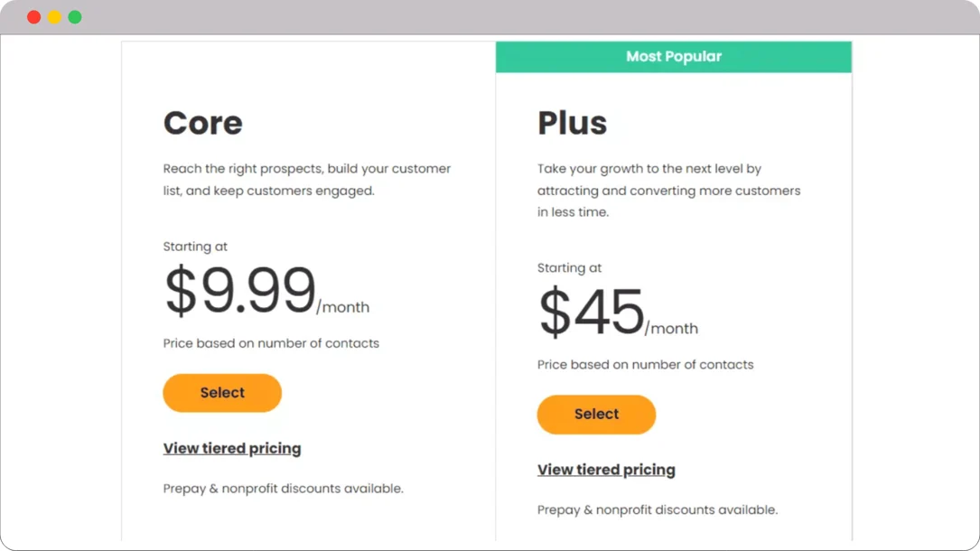Viewport: 980px width, 551px height.
Task: View tiered pricing for the Plus plan
Action: click(x=606, y=470)
